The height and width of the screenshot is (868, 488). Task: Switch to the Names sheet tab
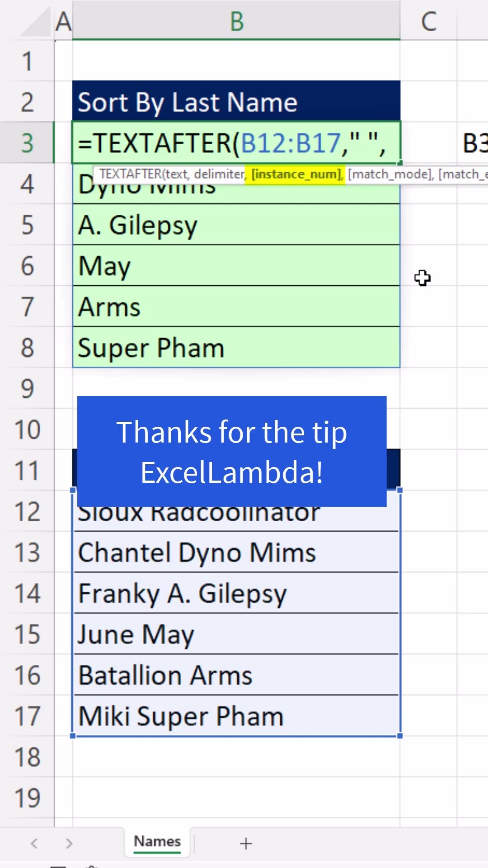pos(157,841)
